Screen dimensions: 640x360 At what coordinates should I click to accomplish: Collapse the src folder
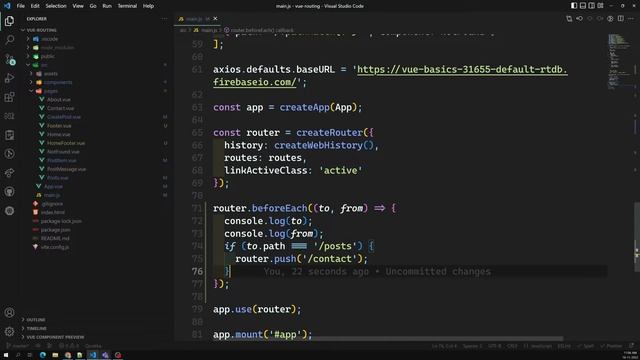point(44,65)
